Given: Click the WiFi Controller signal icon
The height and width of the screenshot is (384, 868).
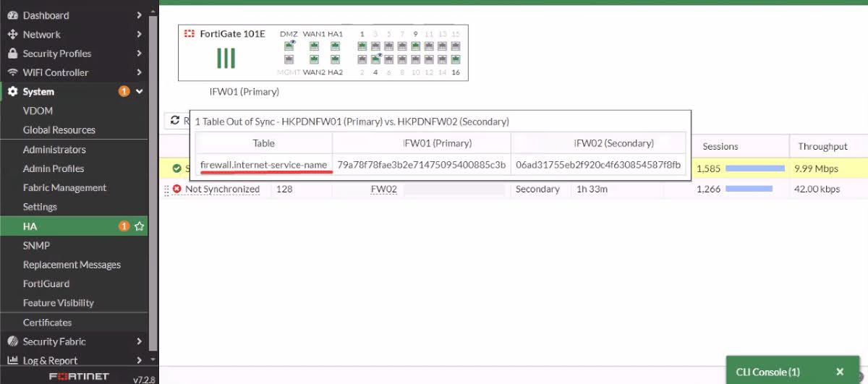Looking at the screenshot, I should (x=12, y=72).
